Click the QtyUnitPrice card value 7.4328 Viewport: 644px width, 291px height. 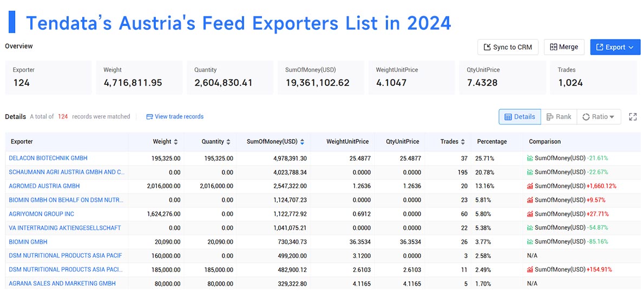tap(482, 83)
